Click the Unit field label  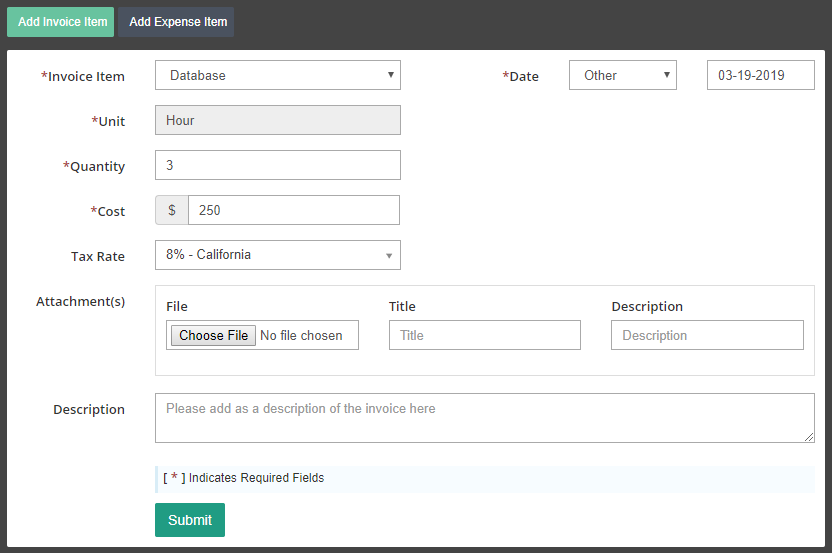(x=108, y=121)
